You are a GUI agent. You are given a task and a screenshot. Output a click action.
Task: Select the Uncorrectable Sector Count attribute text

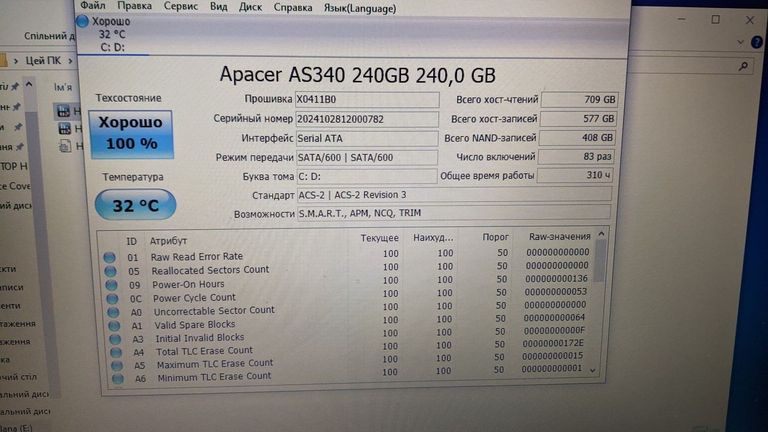click(215, 311)
